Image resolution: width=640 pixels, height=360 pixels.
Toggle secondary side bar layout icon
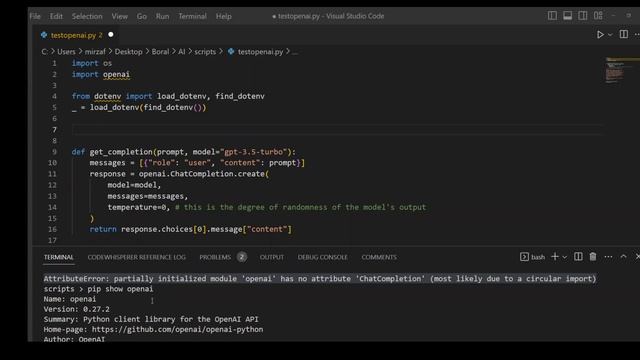[x=582, y=16]
